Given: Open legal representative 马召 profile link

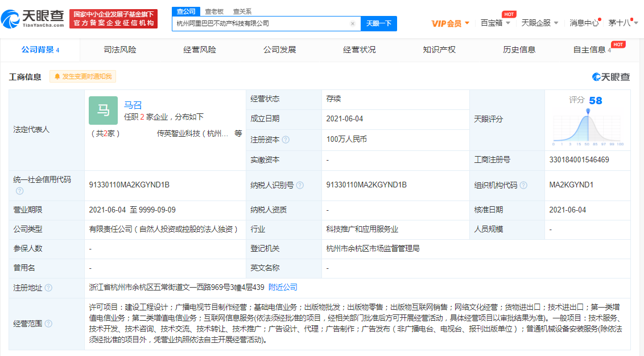Looking at the screenshot, I should pos(133,105).
